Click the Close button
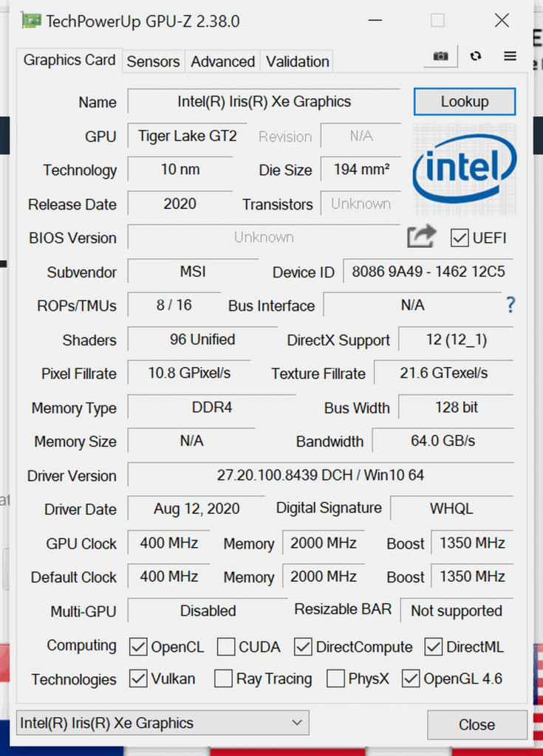The image size is (543, 756). click(477, 725)
